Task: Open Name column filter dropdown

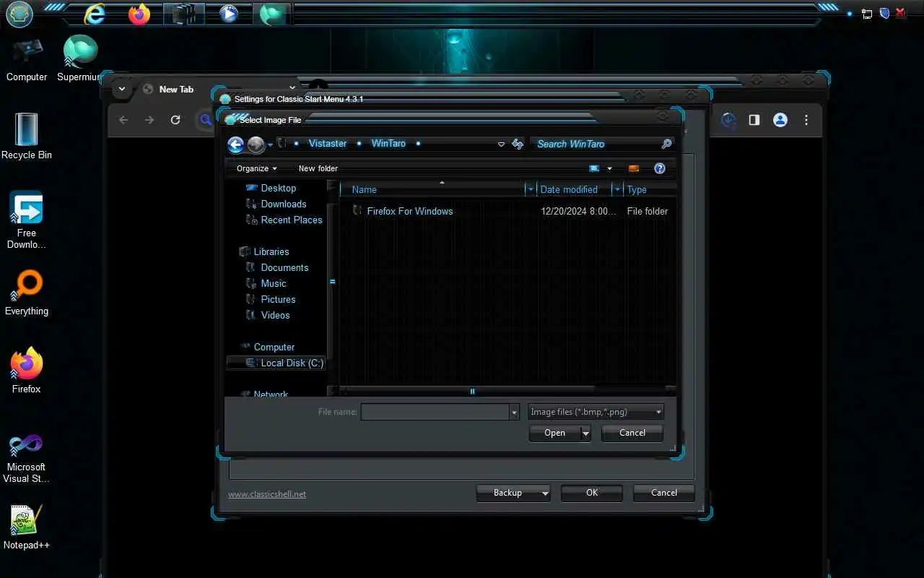Action: pos(531,189)
